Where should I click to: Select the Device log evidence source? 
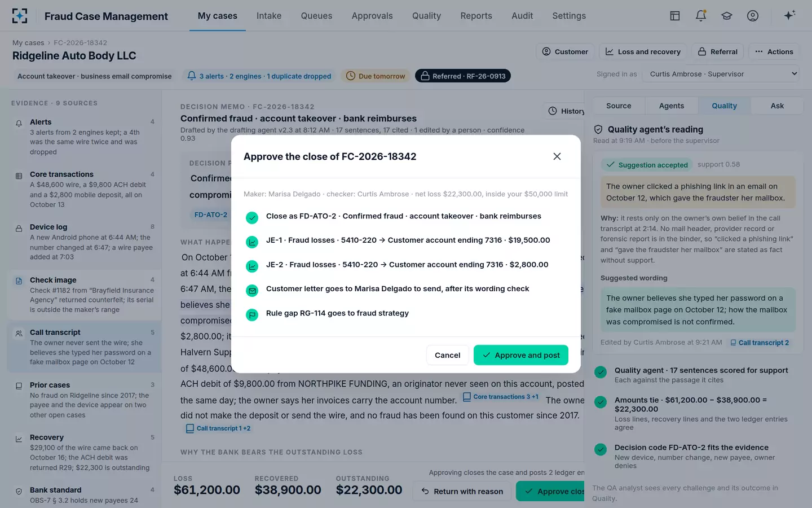[85, 242]
